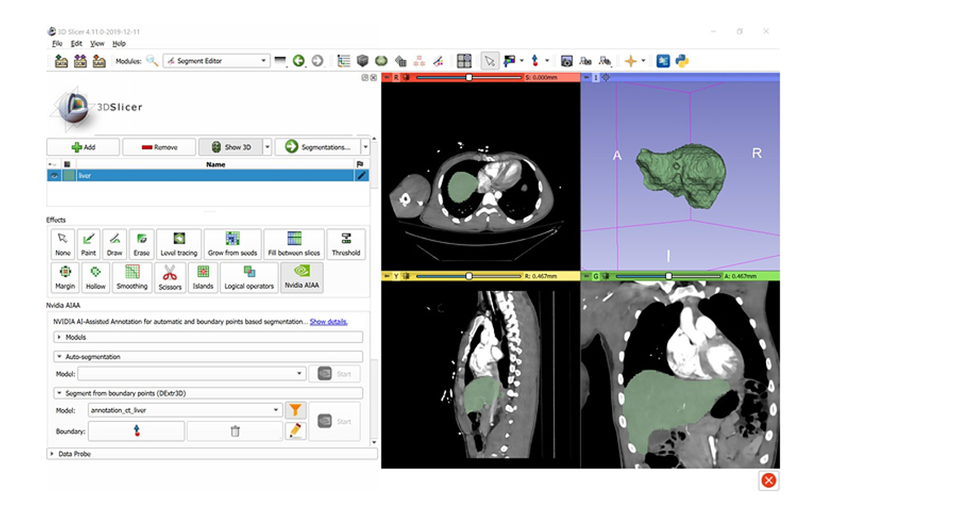Open the view layout selector icon
Image resolution: width=980 pixels, height=507 pixels.
point(464,61)
